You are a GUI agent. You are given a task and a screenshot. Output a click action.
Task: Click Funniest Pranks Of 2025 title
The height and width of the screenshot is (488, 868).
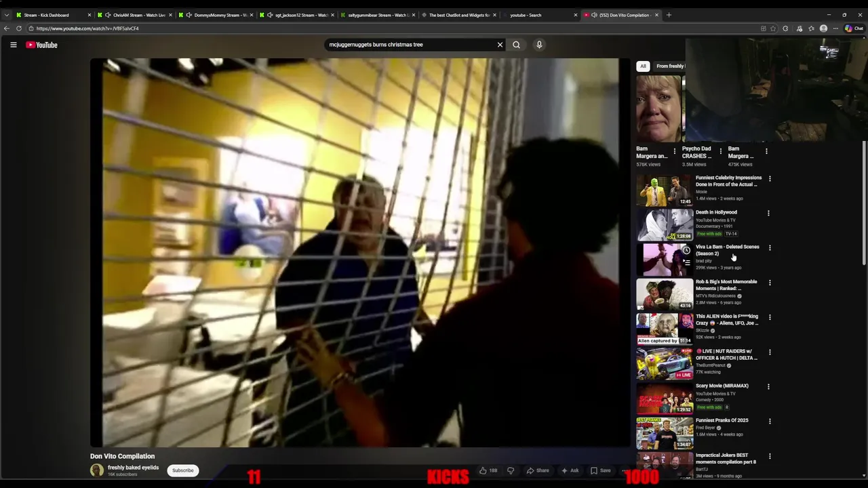(x=722, y=420)
